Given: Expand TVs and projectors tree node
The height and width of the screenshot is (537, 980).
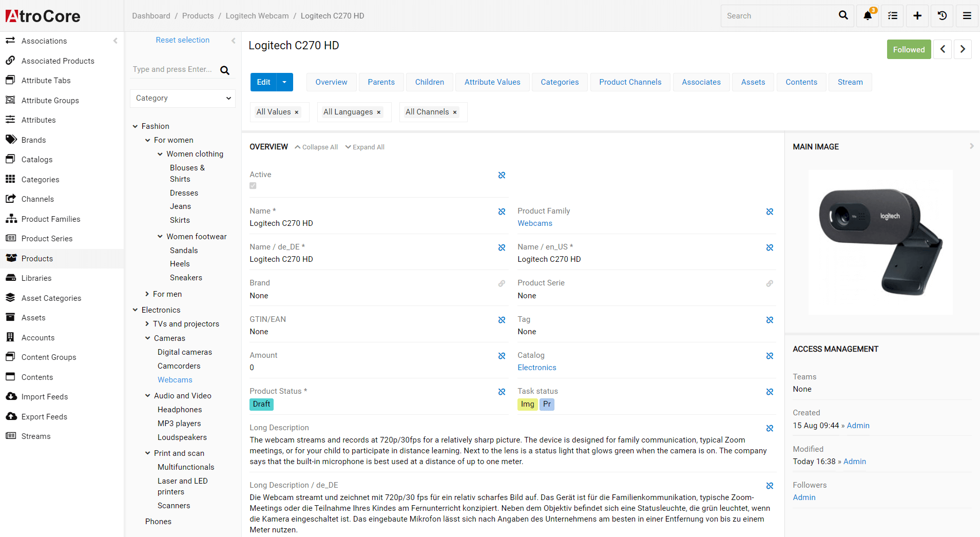Looking at the screenshot, I should pyautogui.click(x=147, y=324).
